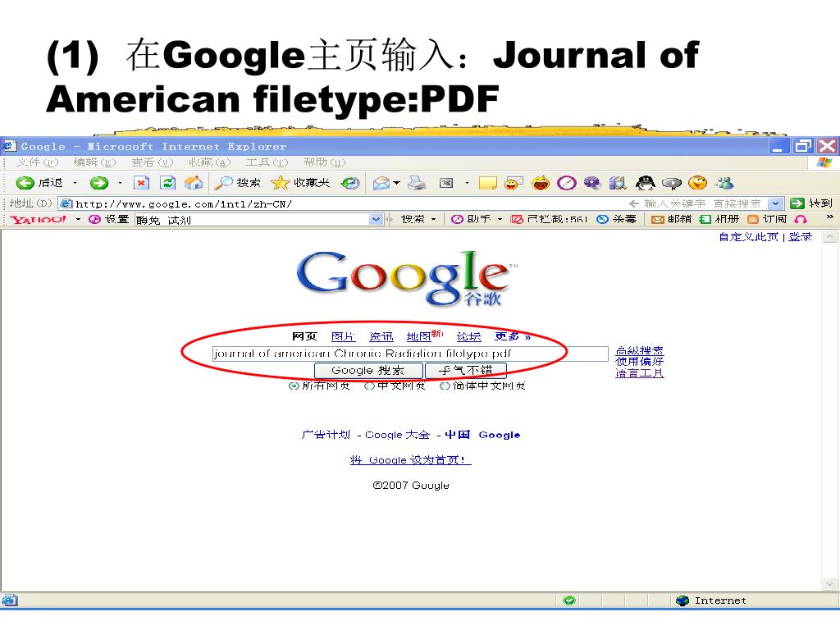This screenshot has width=840, height=630.
Task: Open the Search (搜索) magnifier in toolbar
Action: 237,183
